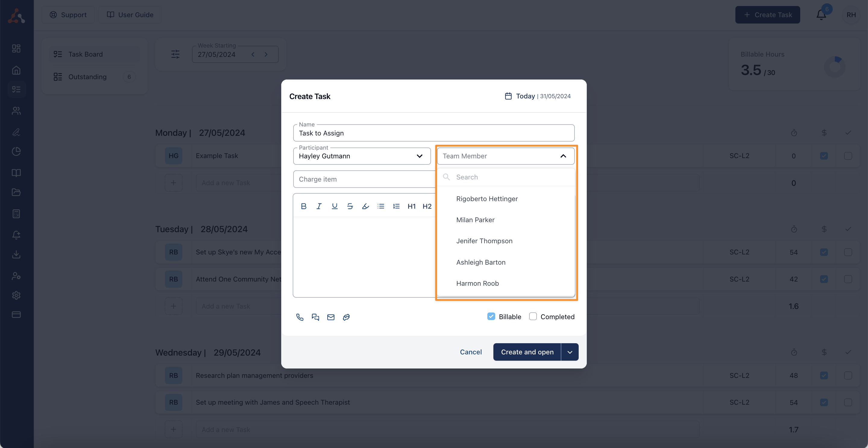Image resolution: width=868 pixels, height=448 pixels.
Task: Insert a numbered list
Action: 396,206
